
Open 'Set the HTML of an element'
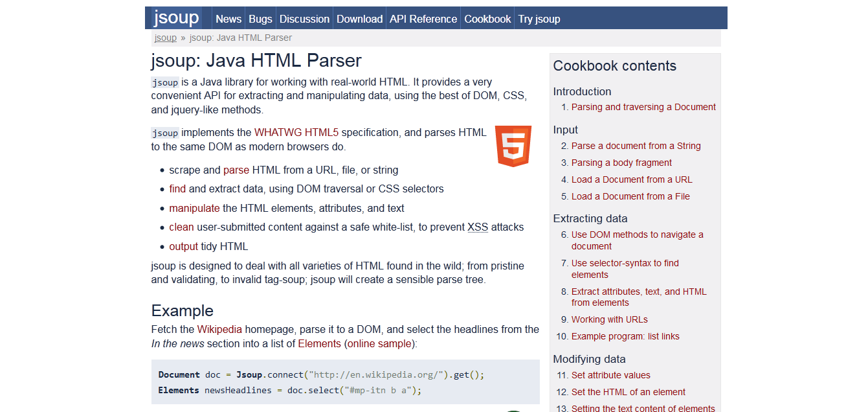pyautogui.click(x=629, y=392)
